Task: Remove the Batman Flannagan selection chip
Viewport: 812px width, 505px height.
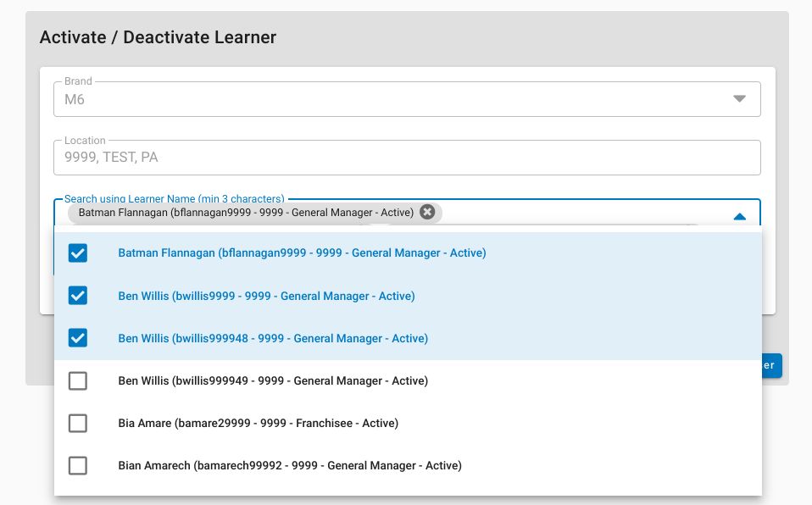Action: coord(427,212)
